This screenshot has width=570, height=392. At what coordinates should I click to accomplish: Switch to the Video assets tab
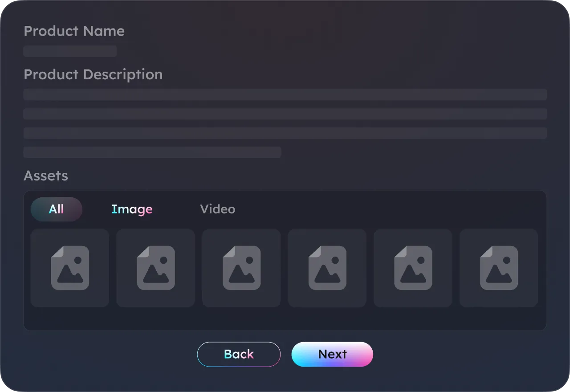pos(218,209)
